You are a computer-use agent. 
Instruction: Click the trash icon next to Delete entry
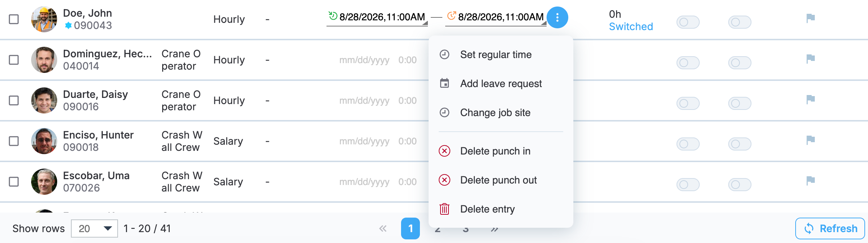pyautogui.click(x=444, y=209)
